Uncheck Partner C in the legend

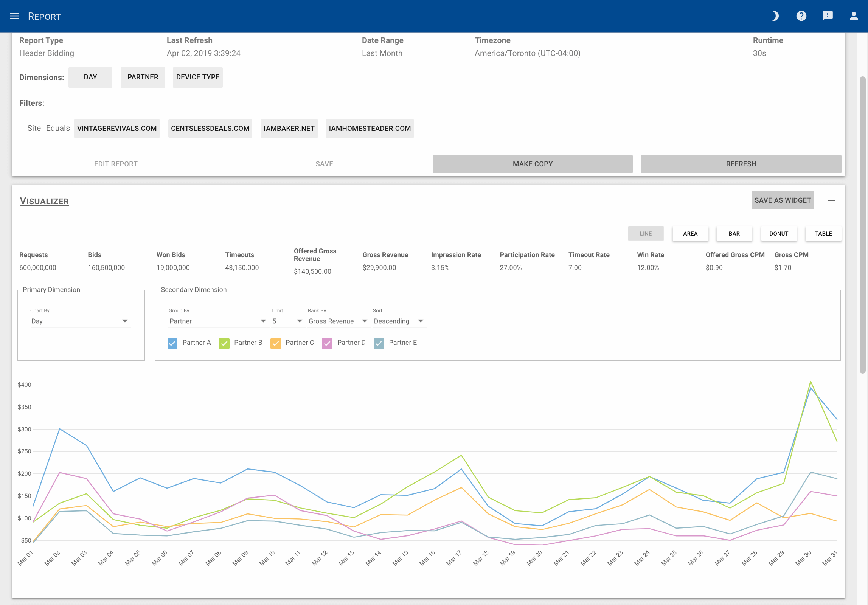click(x=276, y=343)
